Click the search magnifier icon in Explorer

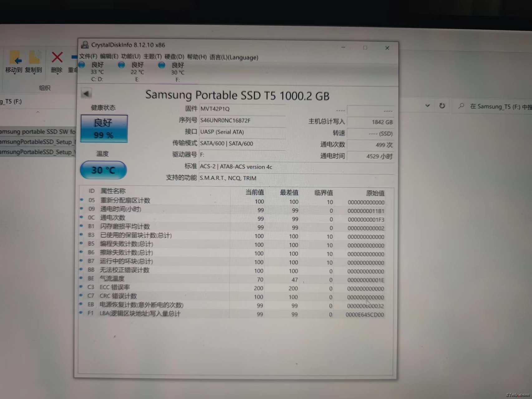(x=461, y=106)
